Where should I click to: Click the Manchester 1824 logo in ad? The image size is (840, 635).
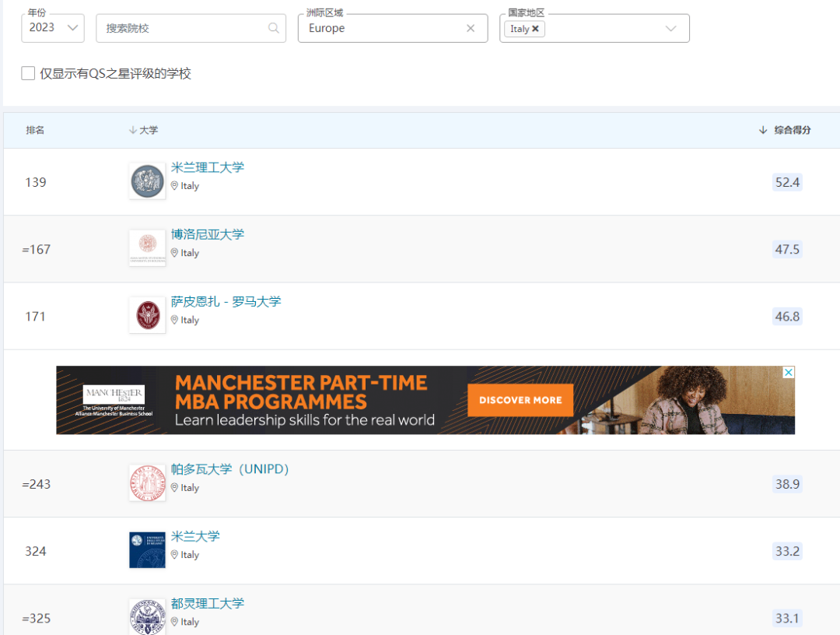point(114,395)
